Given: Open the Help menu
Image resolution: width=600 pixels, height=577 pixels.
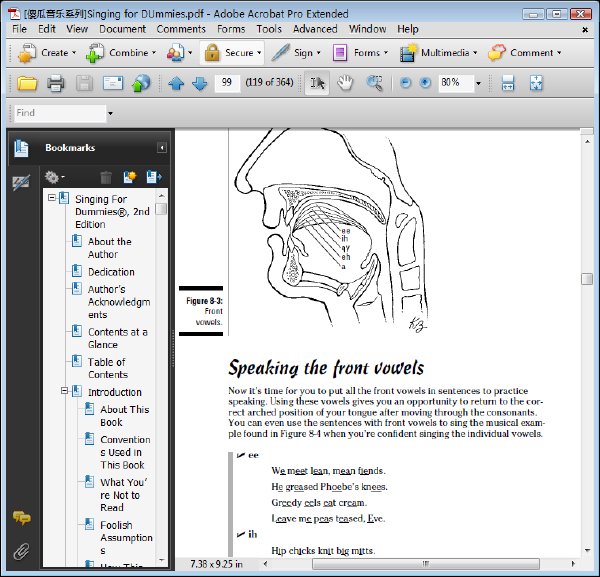Looking at the screenshot, I should pyautogui.click(x=408, y=29).
